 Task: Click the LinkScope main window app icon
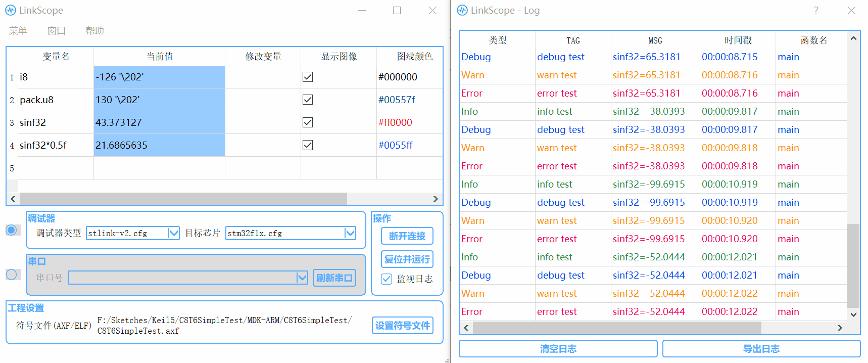click(11, 10)
